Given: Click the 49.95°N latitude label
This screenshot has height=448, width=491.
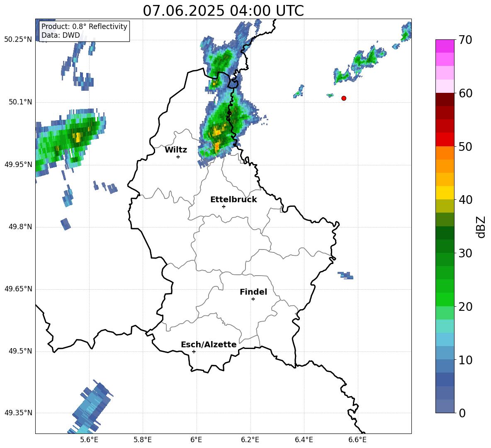Looking at the screenshot, I should coord(18,165).
